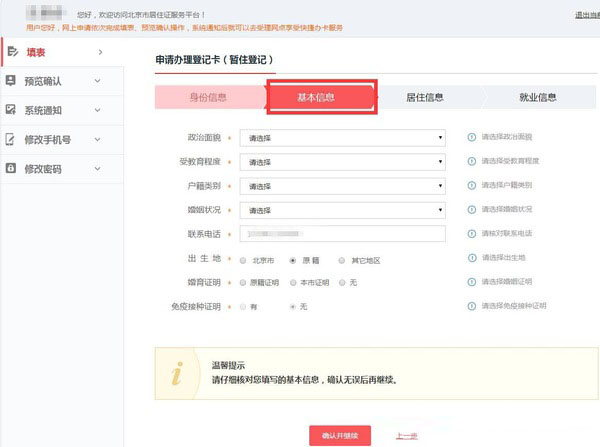Open the 婚姻状况 dropdown
Screen dimensions: 600x447
343,210
